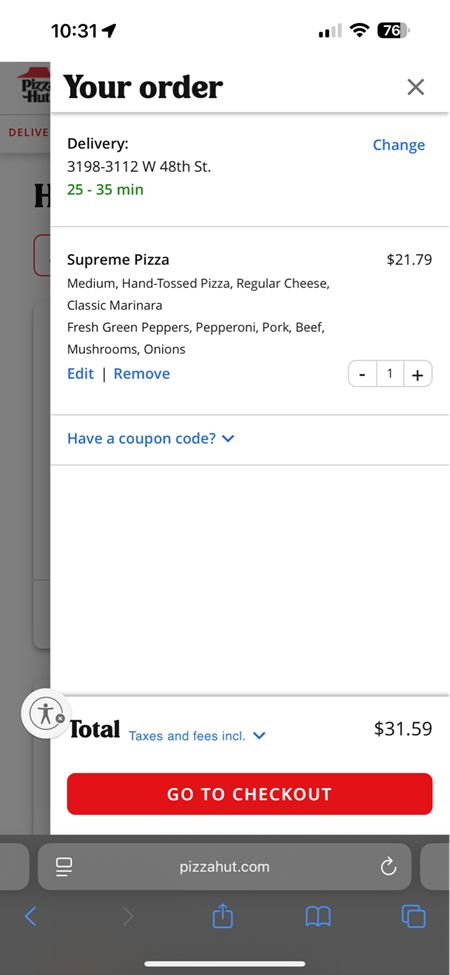This screenshot has width=450, height=975.
Task: Open the Safari tabs overview icon
Action: tap(413, 916)
